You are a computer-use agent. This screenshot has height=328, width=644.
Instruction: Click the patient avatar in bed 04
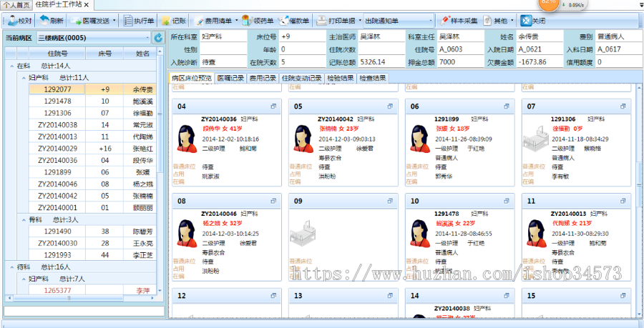pos(186,138)
